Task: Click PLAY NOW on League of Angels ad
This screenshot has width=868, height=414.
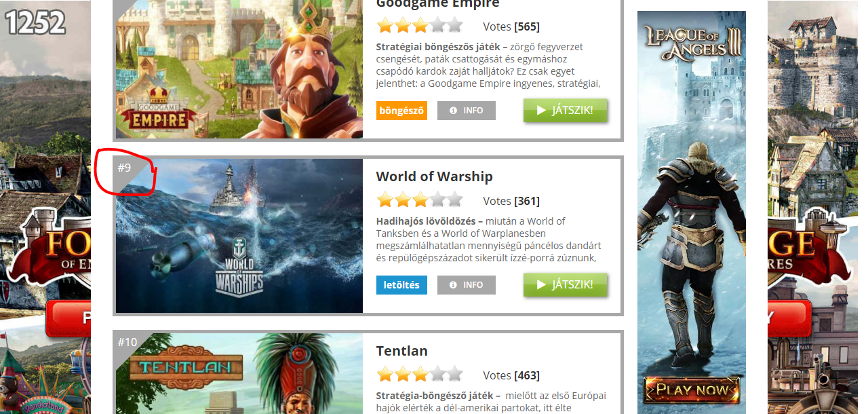Action: click(692, 390)
